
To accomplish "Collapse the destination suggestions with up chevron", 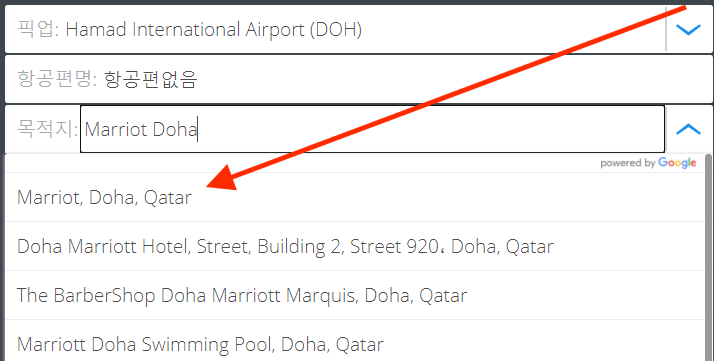I will (x=688, y=129).
